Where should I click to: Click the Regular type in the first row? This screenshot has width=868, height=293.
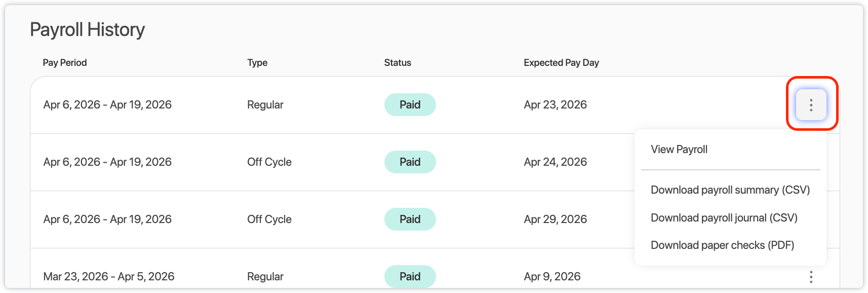(265, 105)
